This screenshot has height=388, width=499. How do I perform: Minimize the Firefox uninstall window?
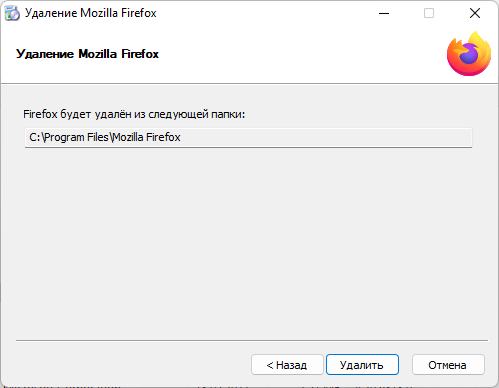384,13
